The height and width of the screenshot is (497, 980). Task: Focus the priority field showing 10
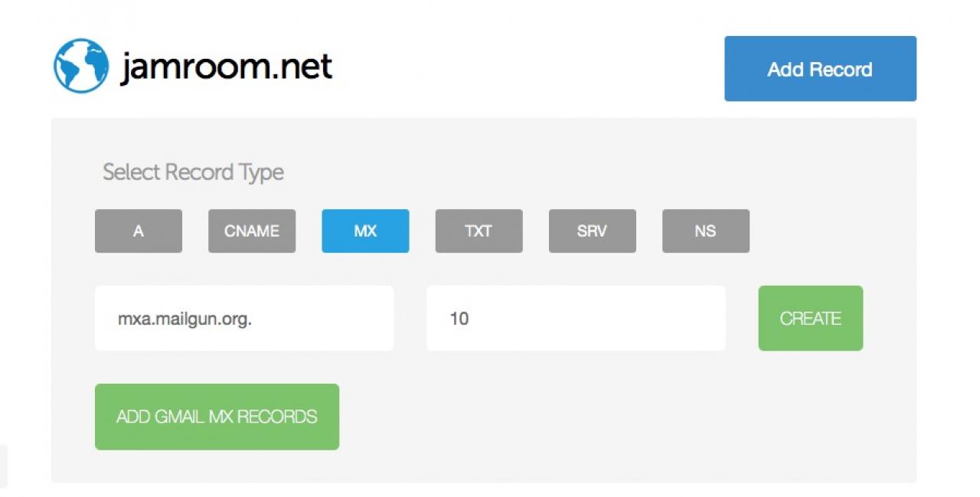(x=576, y=319)
